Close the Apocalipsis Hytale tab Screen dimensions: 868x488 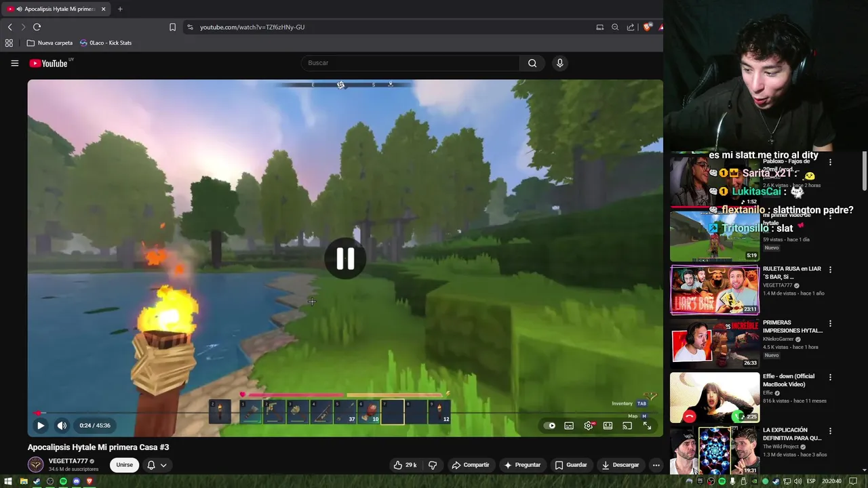point(104,9)
